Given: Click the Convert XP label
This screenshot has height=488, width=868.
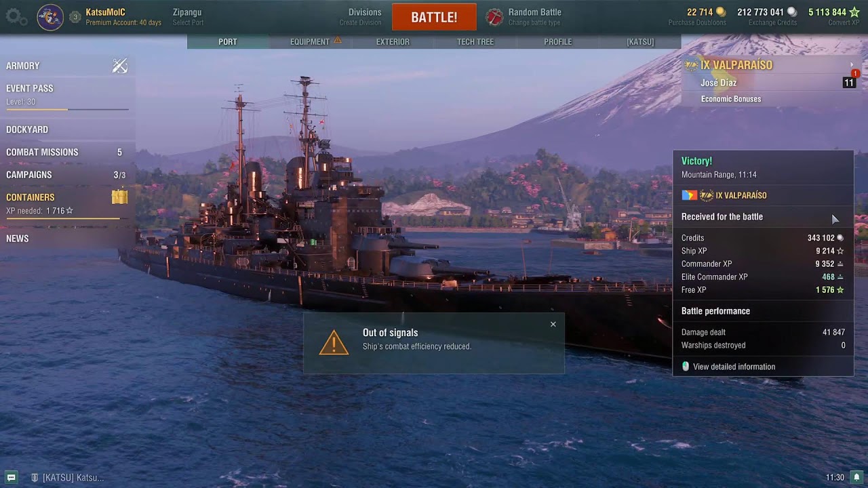Looking at the screenshot, I should (844, 22).
